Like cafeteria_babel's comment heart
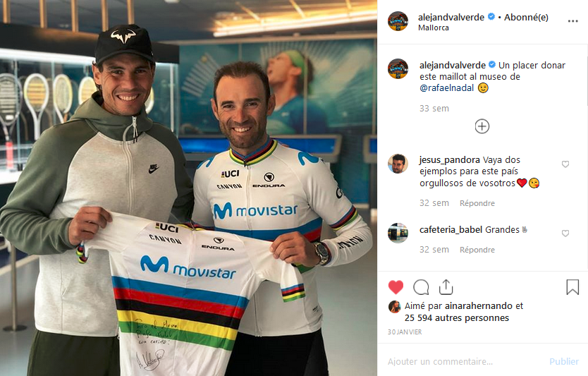 [x=565, y=234]
